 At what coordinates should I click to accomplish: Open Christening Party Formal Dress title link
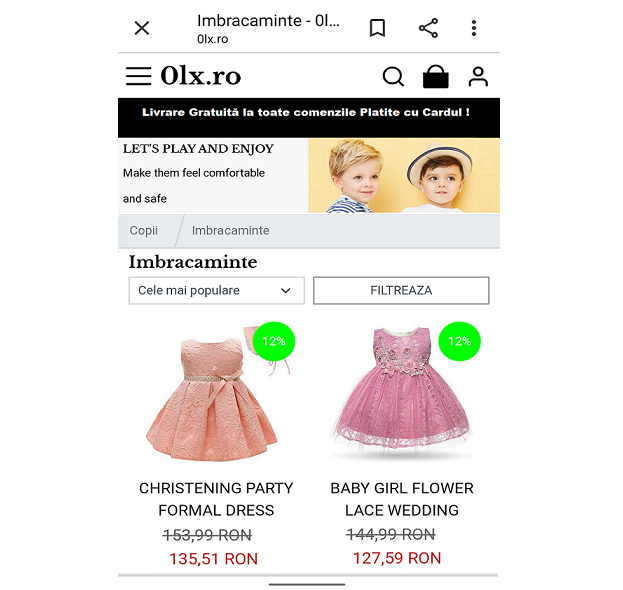coord(216,499)
